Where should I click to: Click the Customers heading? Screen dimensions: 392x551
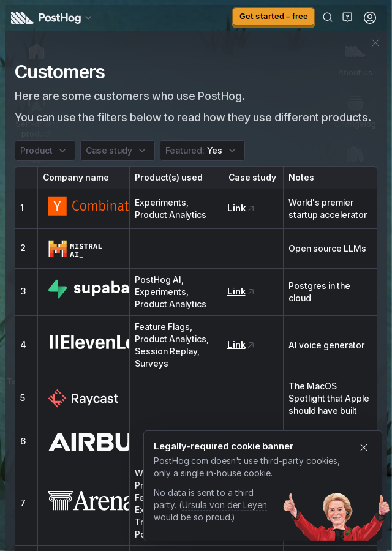(60, 72)
